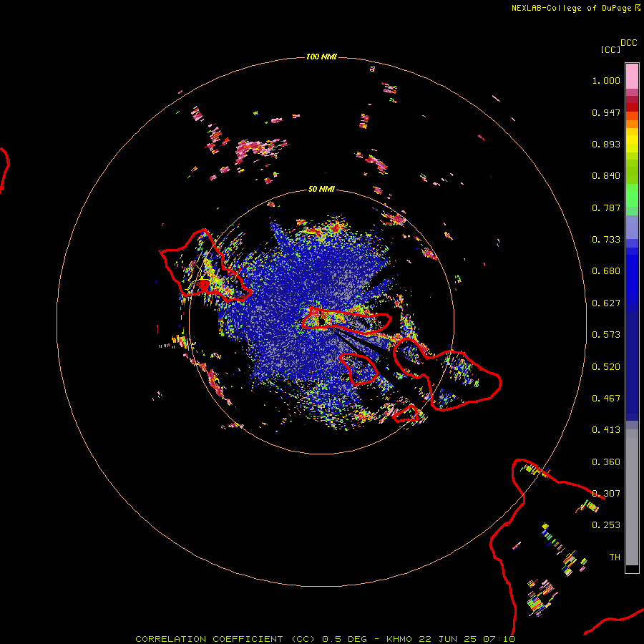
Task: Click the 0.947 legend value
Action: coord(606,112)
